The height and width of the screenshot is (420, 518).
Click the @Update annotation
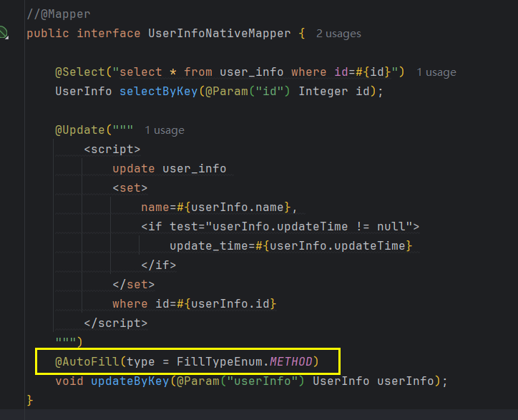[79, 130]
